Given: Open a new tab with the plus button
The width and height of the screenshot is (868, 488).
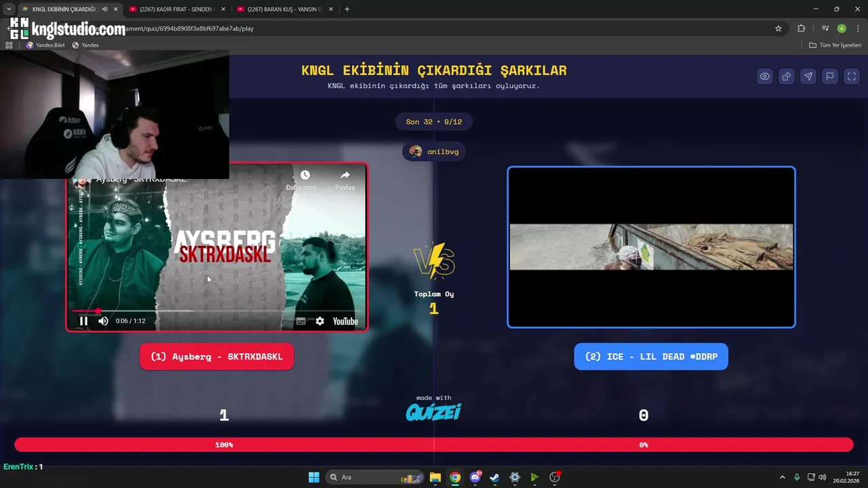Looking at the screenshot, I should (x=347, y=9).
